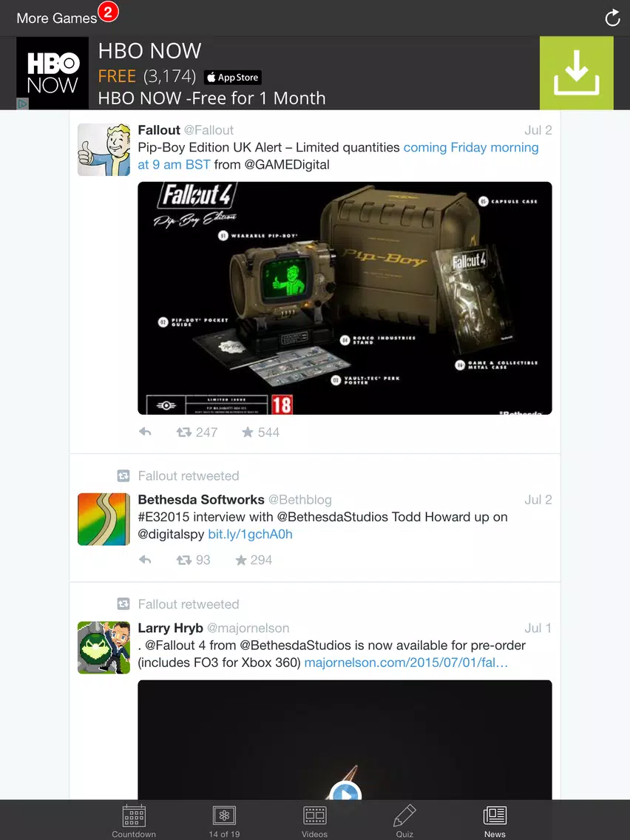Open the bit.ly/1gchA0h link
The width and height of the screenshot is (630, 840).
click(x=250, y=534)
